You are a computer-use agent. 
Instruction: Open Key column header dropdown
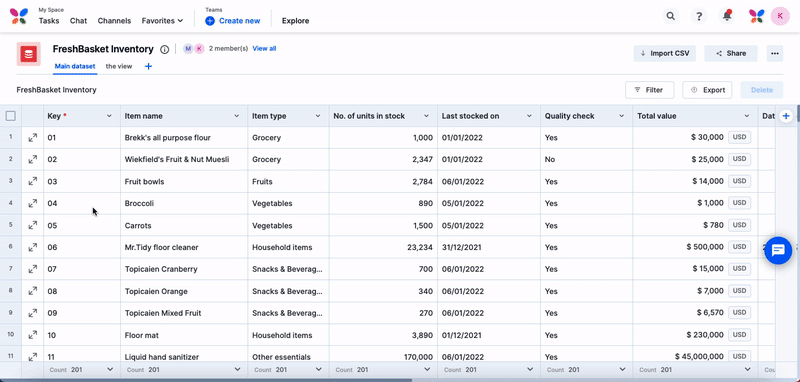[109, 116]
